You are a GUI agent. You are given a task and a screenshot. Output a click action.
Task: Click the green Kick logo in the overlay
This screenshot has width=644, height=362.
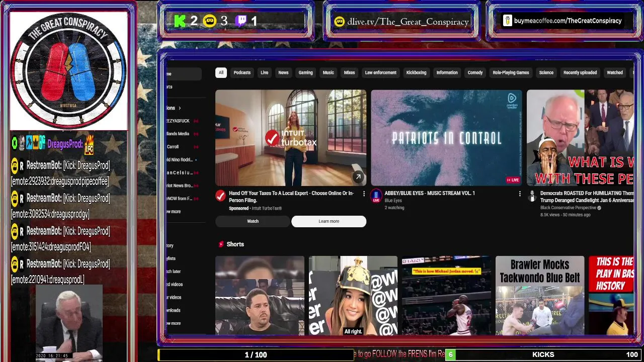coord(180,21)
